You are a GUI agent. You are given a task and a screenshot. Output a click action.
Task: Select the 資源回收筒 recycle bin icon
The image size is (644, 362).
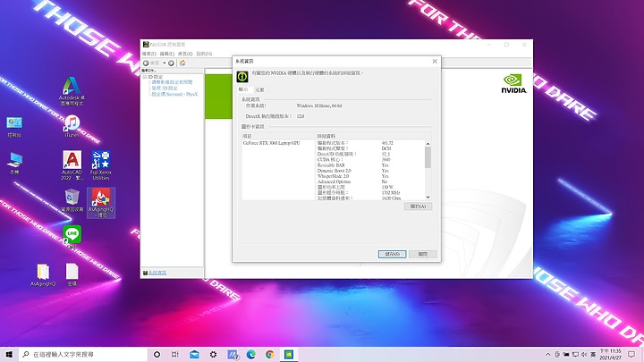[72, 201]
